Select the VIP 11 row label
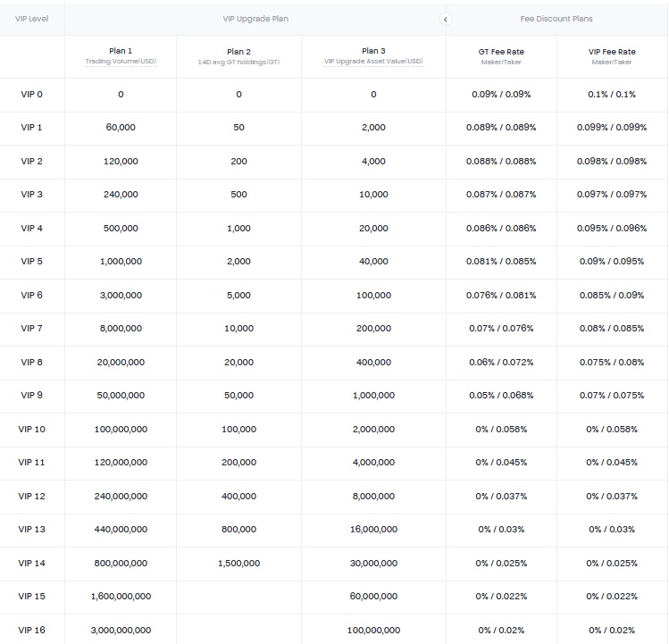 (31, 462)
